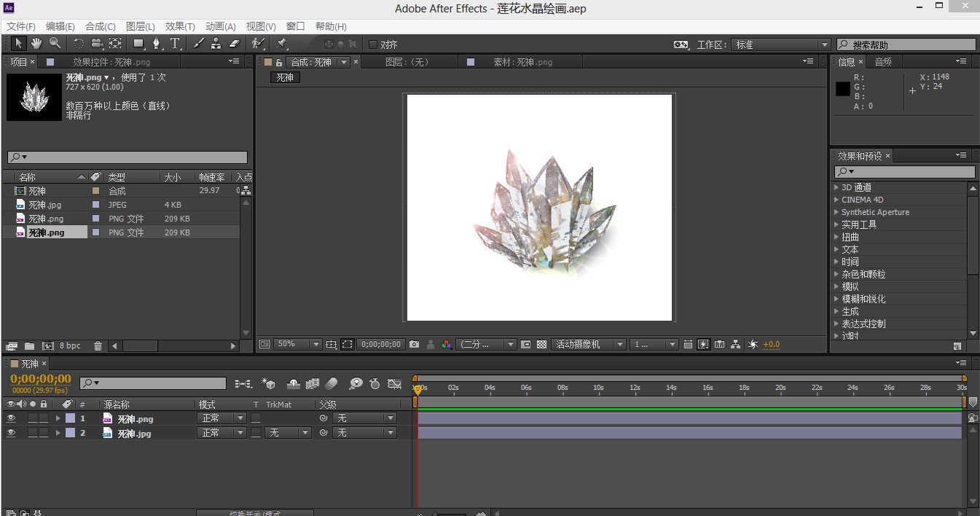980x516 pixels.
Task: Open the 50% magnification dropdown
Action: [298, 344]
